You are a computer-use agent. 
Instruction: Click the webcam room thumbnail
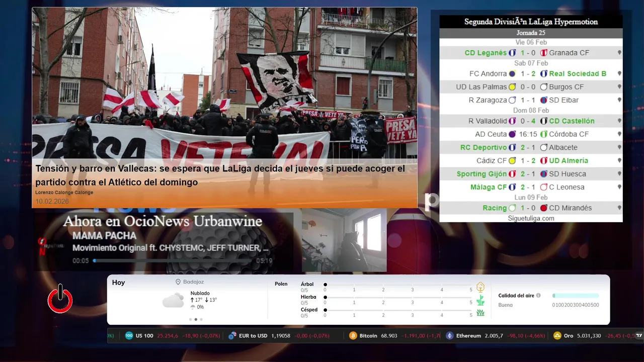344,240
